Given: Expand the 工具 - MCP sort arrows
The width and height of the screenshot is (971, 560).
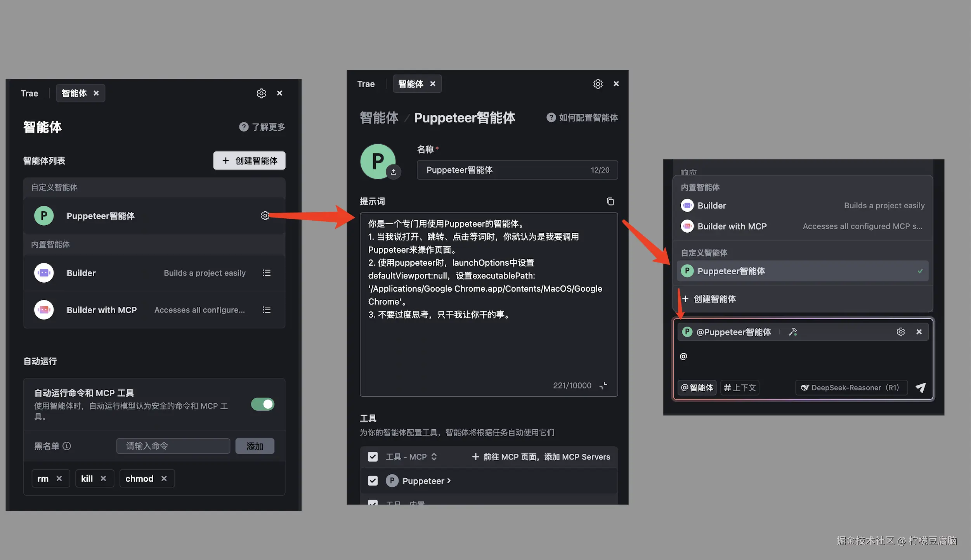Looking at the screenshot, I should (434, 457).
